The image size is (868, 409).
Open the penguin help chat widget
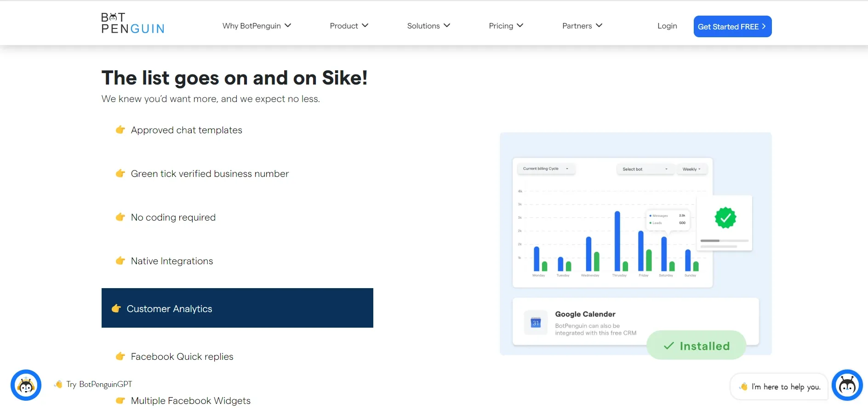[847, 385]
